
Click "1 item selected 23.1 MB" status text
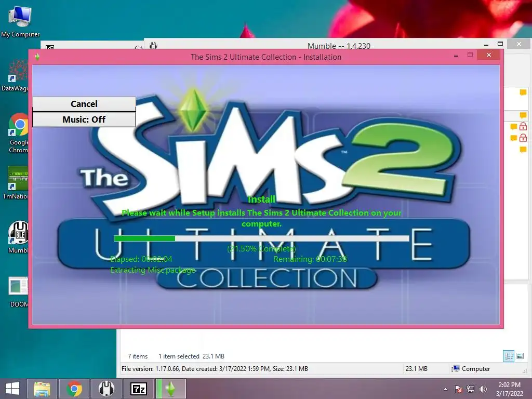pos(191,356)
